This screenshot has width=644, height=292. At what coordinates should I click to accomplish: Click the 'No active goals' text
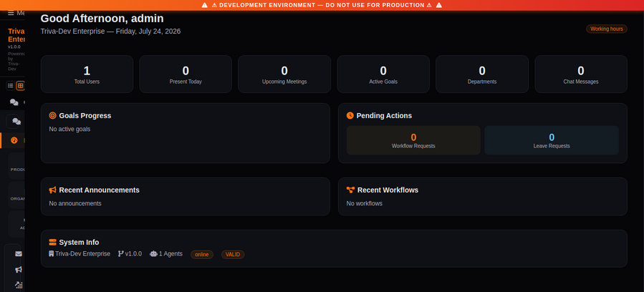(x=69, y=130)
